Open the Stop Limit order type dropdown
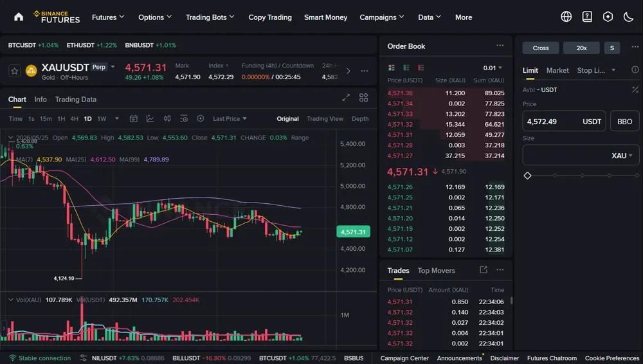 (613, 70)
